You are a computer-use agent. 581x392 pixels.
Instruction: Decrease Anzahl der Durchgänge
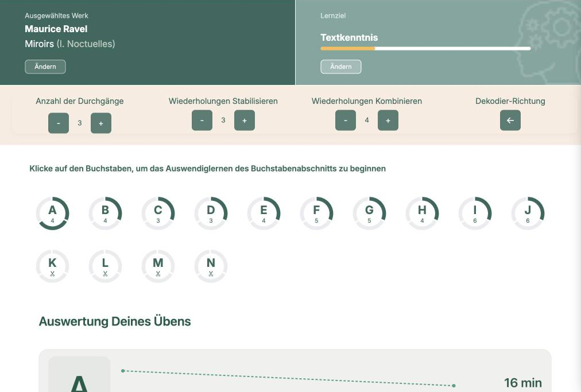(x=59, y=123)
